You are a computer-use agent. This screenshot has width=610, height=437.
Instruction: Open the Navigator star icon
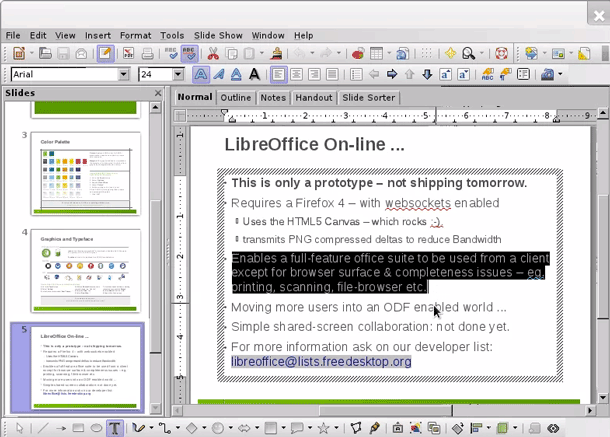pos(450,53)
